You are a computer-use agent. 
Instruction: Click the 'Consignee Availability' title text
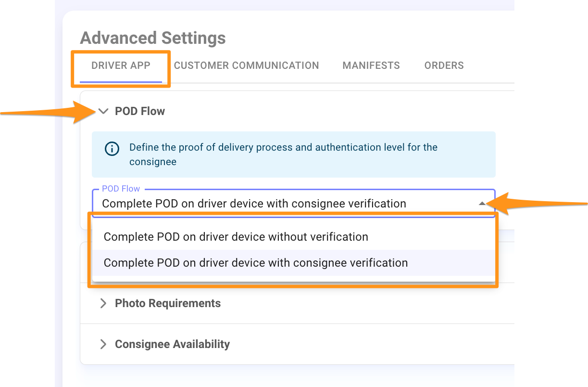pos(172,344)
